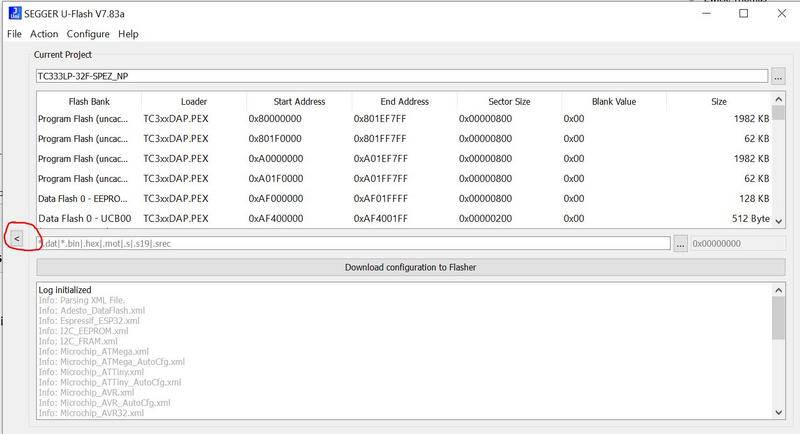Viewport: 800px width, 434px height.
Task: Click Download configuration to Flasher button
Action: click(x=411, y=267)
